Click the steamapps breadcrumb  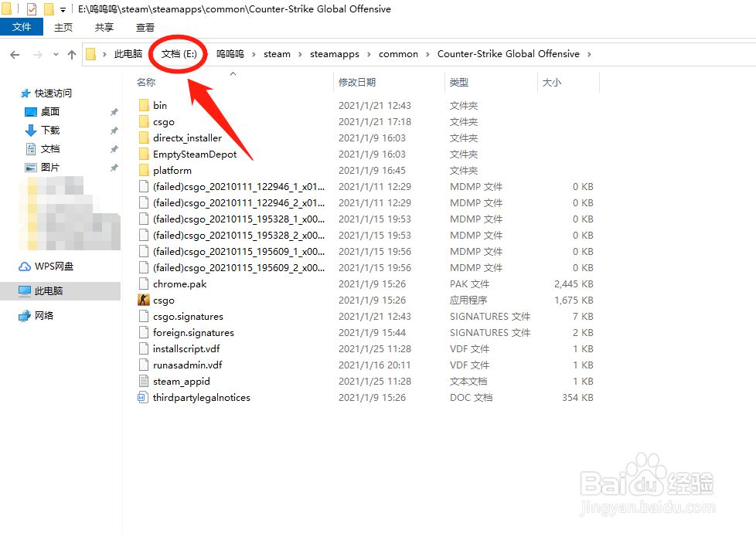[x=335, y=54]
